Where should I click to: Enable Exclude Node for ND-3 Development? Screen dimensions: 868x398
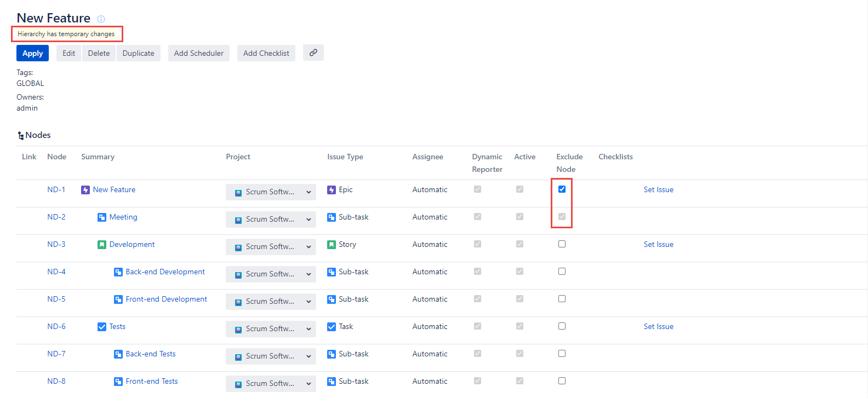(x=562, y=244)
